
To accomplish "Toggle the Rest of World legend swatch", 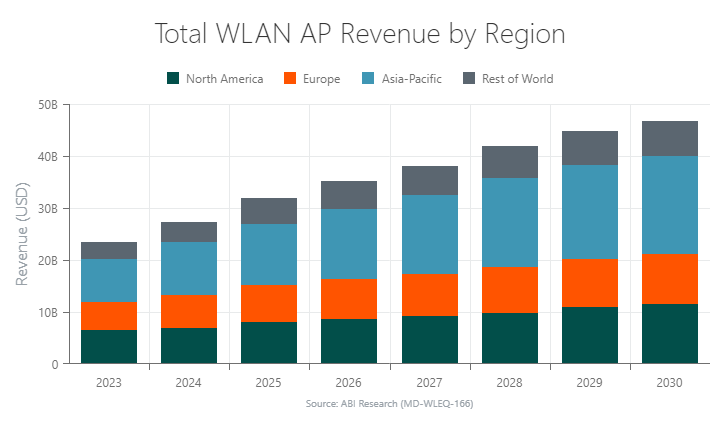I will 469,78.
